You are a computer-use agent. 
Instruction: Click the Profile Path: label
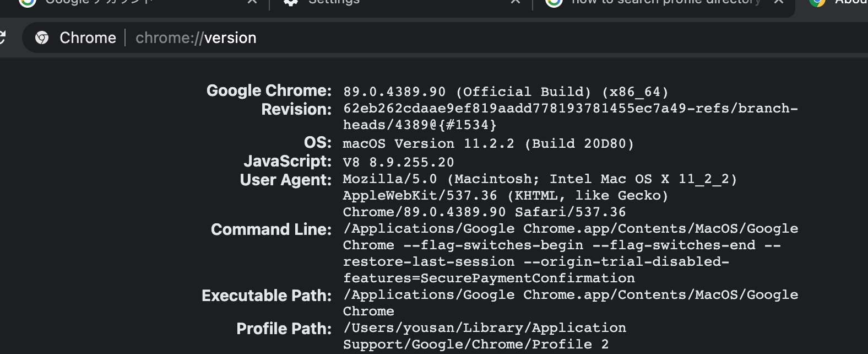[284, 329]
